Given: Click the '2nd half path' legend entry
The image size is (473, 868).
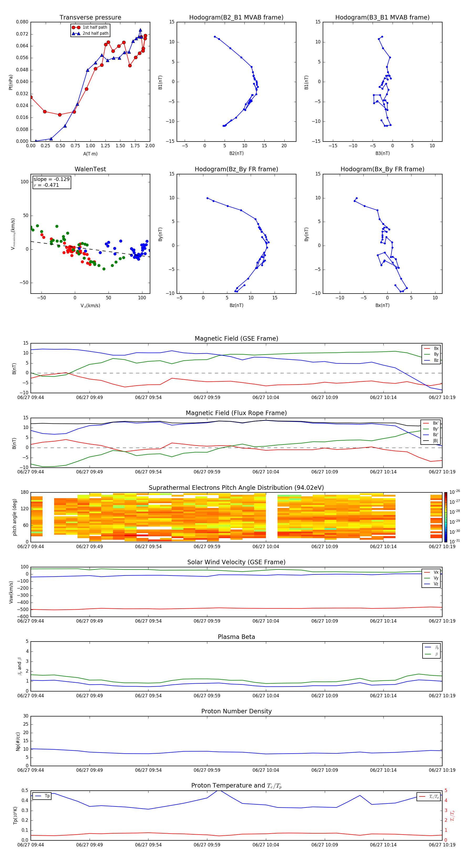Looking at the screenshot, I should (90, 33).
